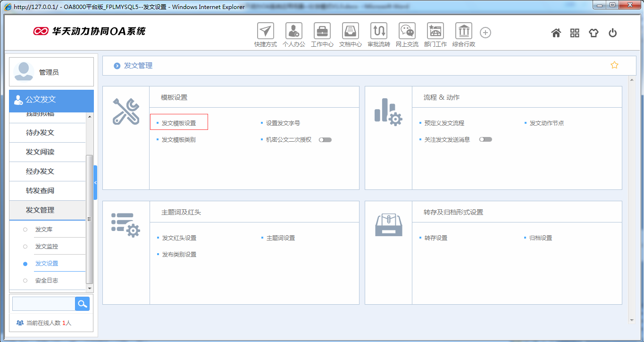The image size is (644, 342).
Task: Return home via the house icon
Action: (556, 32)
